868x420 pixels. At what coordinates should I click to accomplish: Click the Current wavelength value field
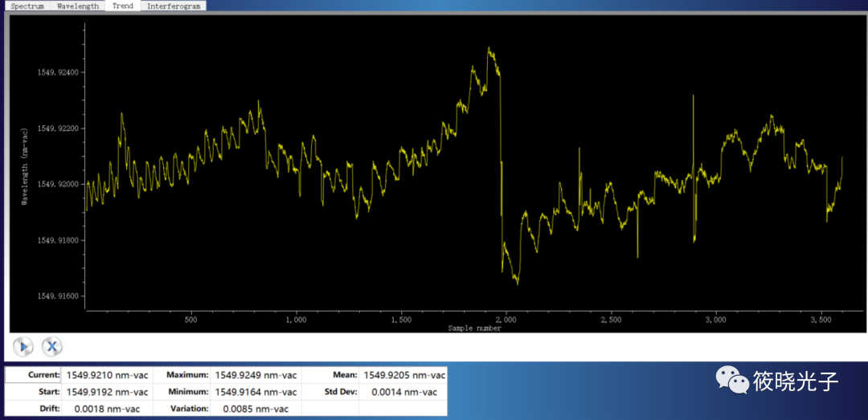point(107,375)
